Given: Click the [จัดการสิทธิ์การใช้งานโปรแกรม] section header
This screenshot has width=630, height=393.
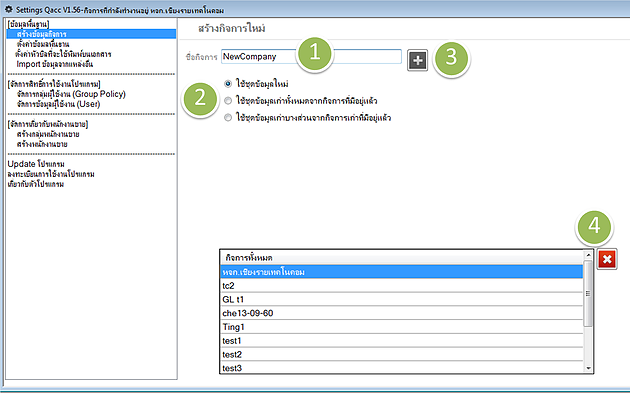Looking at the screenshot, I should [54, 84].
